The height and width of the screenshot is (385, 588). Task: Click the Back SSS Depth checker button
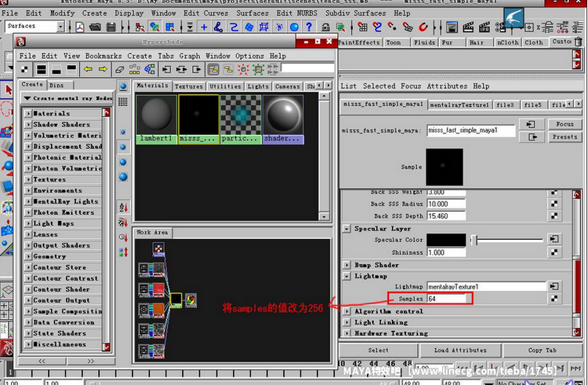point(554,216)
